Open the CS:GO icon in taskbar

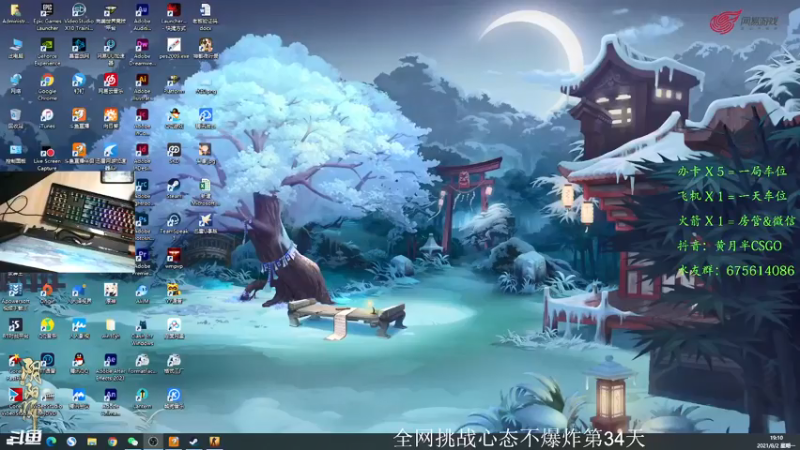[214, 441]
